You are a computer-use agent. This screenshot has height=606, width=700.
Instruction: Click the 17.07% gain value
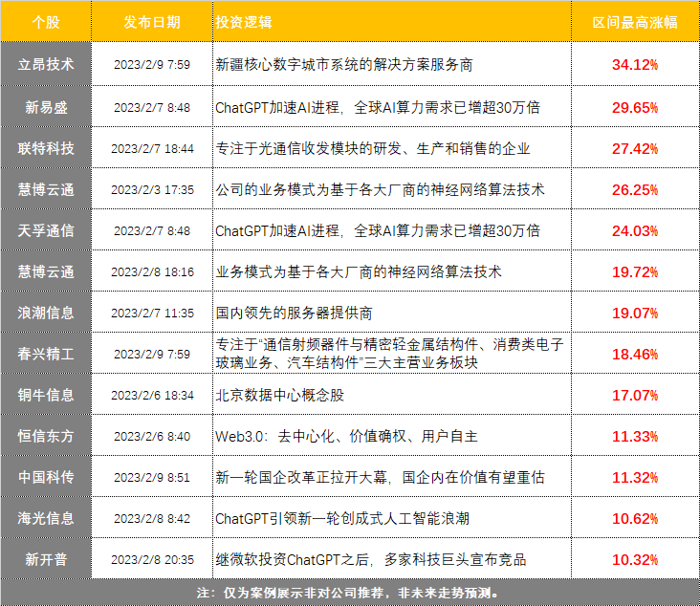[635, 395]
